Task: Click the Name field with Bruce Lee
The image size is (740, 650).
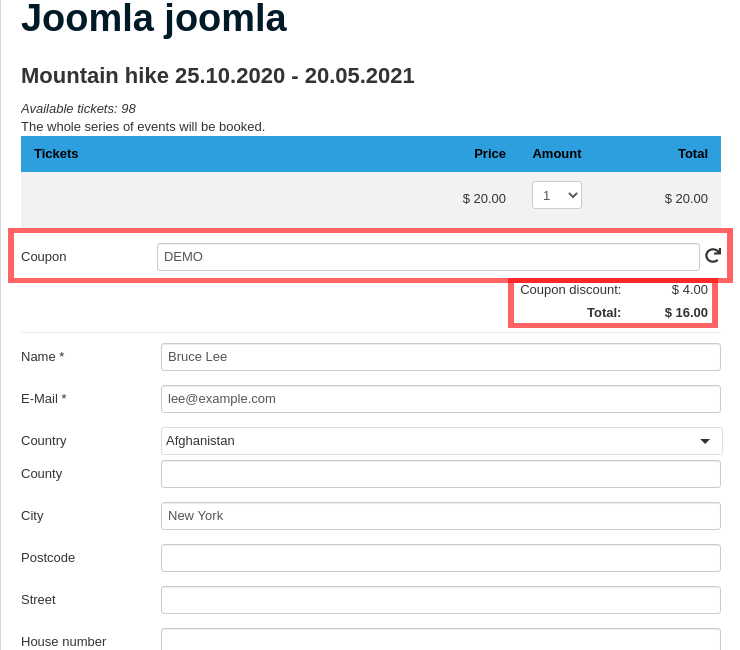Action: tap(440, 357)
